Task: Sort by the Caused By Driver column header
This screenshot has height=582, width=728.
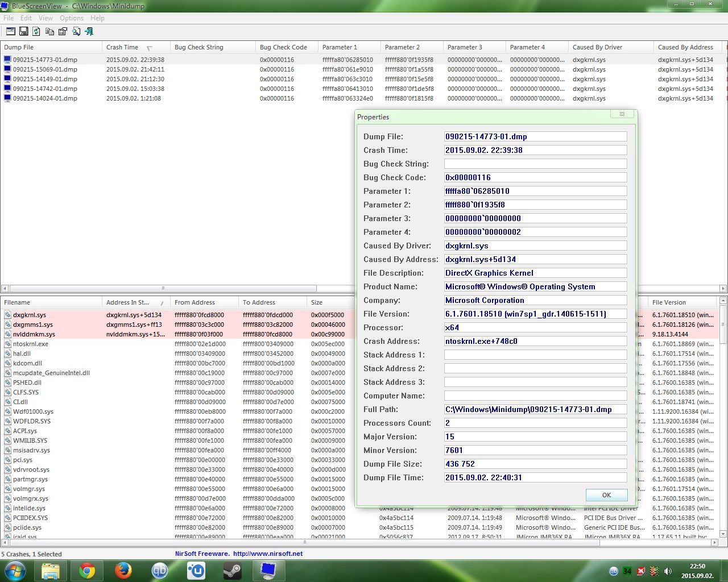Action: point(611,47)
